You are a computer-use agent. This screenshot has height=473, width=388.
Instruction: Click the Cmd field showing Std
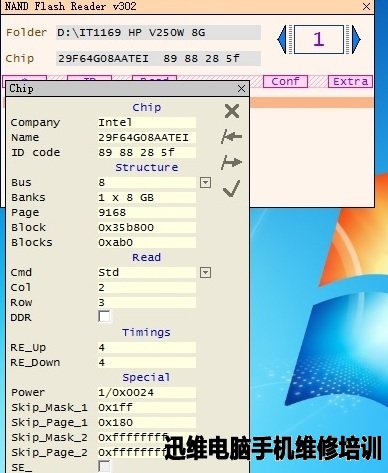pyautogui.click(x=147, y=272)
